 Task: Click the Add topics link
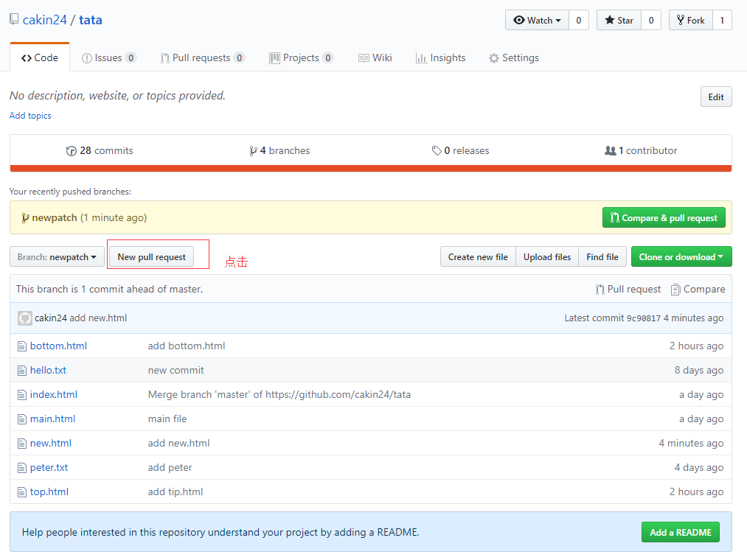click(x=30, y=116)
